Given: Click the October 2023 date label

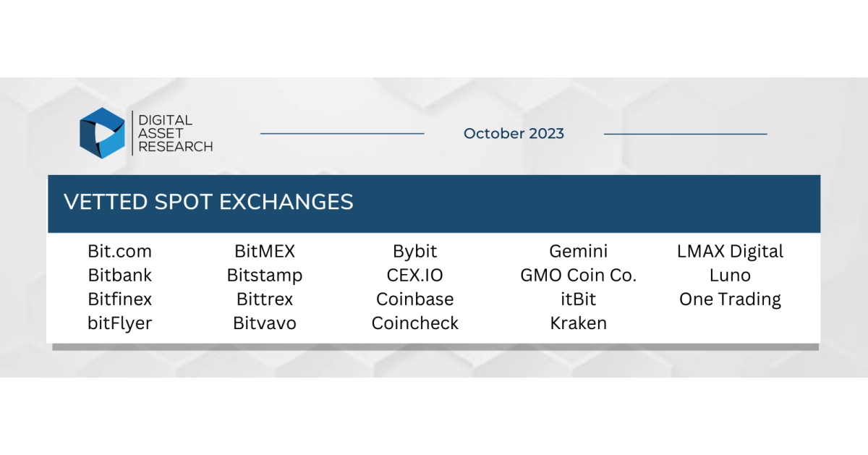Looking at the screenshot, I should [x=514, y=134].
